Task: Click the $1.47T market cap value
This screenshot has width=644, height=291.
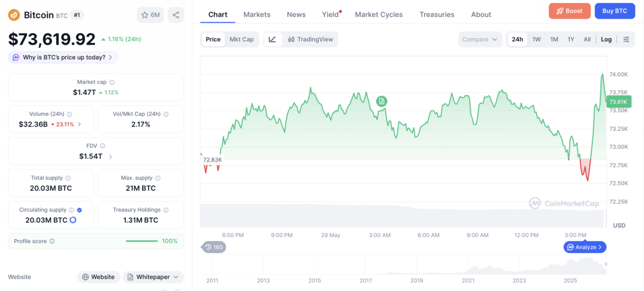Action: [85, 92]
